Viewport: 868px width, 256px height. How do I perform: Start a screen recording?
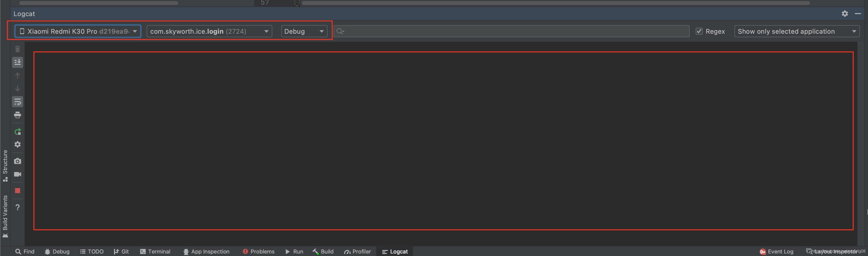pos(18,174)
